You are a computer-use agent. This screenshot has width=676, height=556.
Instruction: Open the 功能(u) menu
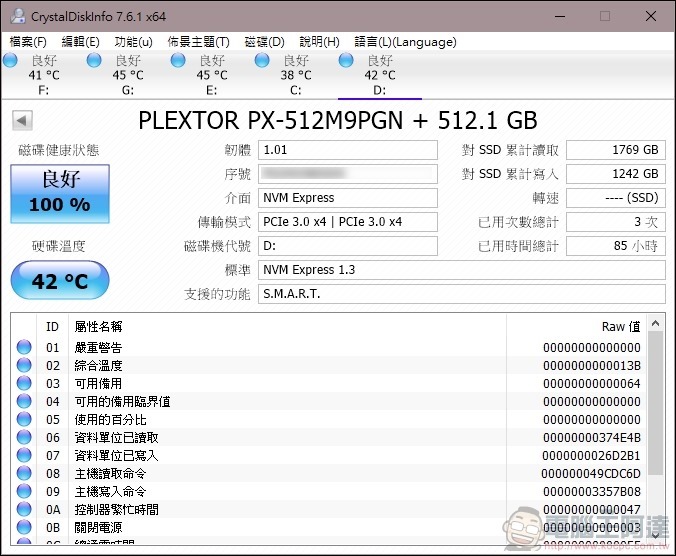[133, 42]
